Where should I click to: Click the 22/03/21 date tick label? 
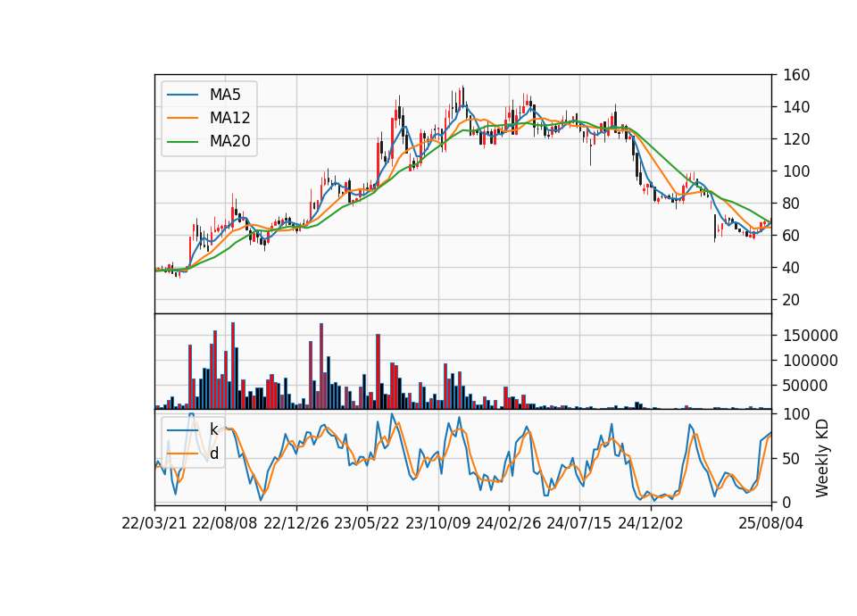coord(154,523)
